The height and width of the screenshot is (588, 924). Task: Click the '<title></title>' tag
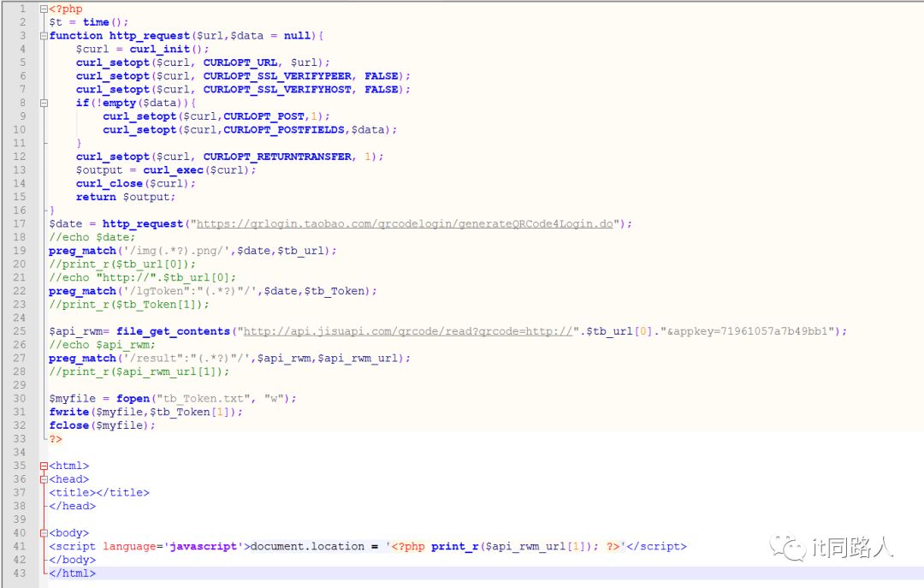99,492
